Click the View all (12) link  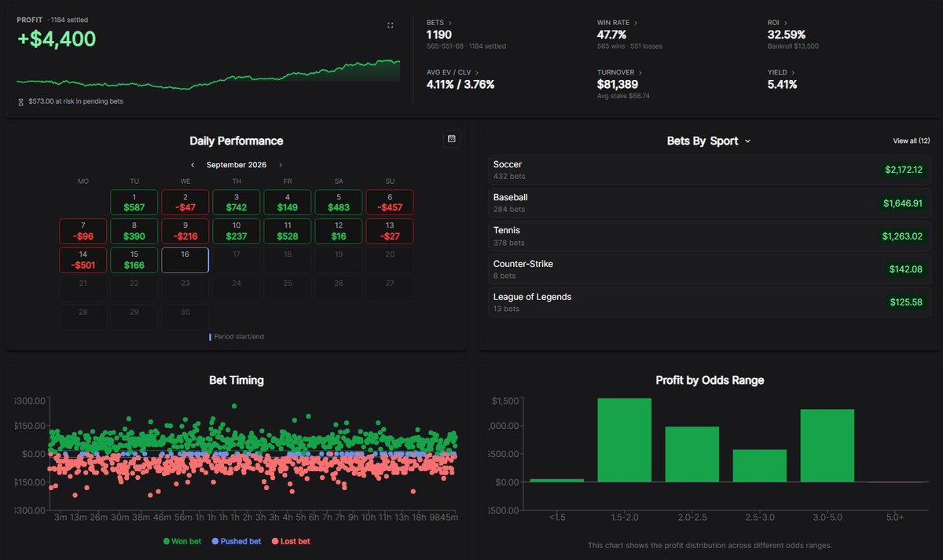coord(912,141)
